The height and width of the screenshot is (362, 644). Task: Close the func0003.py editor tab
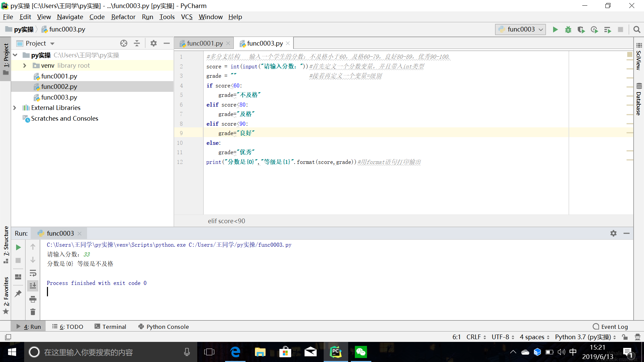288,43
